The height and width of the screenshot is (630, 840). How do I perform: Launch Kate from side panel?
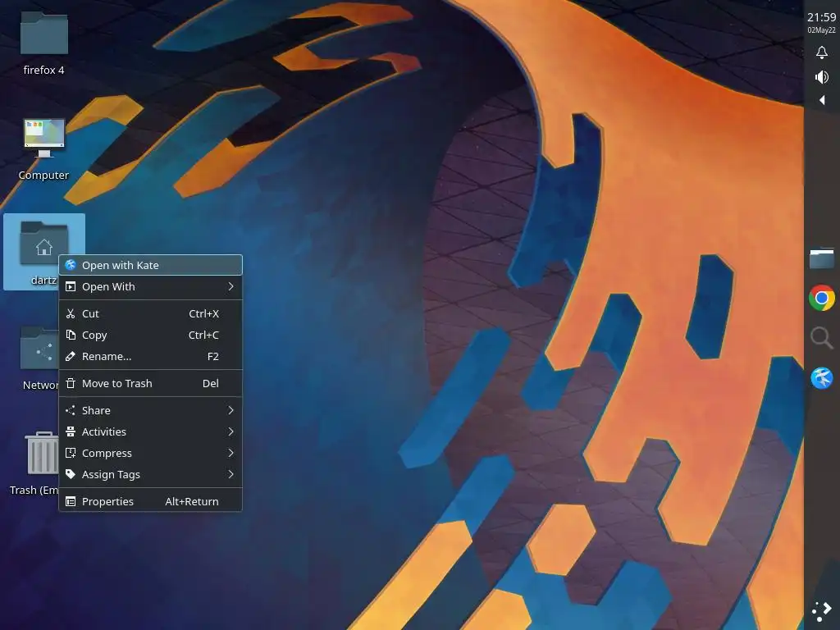coord(821,377)
